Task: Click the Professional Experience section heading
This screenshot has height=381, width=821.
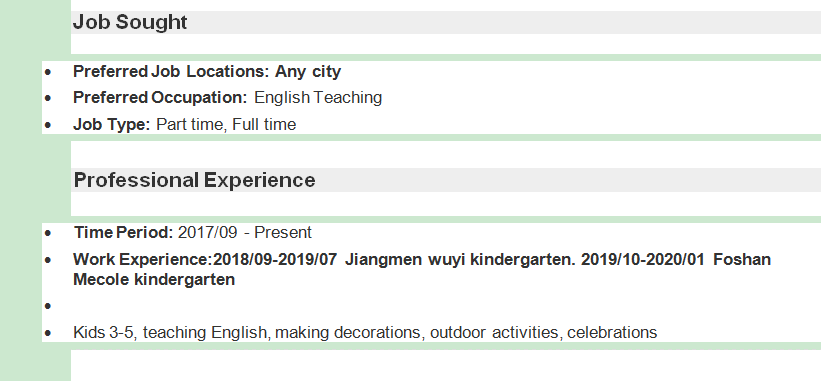Action: click(194, 180)
